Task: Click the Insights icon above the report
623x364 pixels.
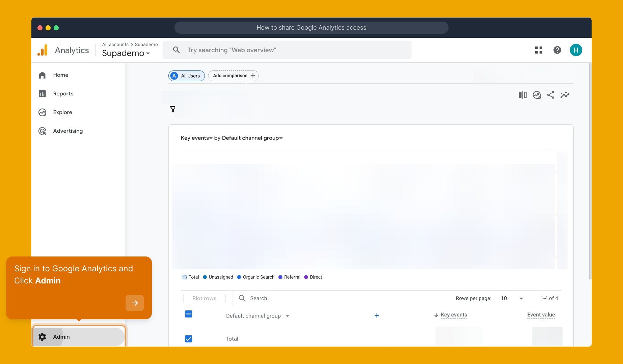Action: click(537, 95)
